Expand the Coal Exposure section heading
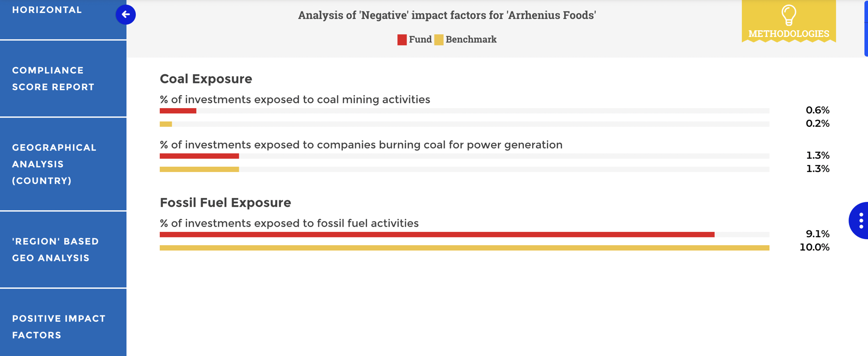Viewport: 868px width, 356px height. [x=206, y=79]
